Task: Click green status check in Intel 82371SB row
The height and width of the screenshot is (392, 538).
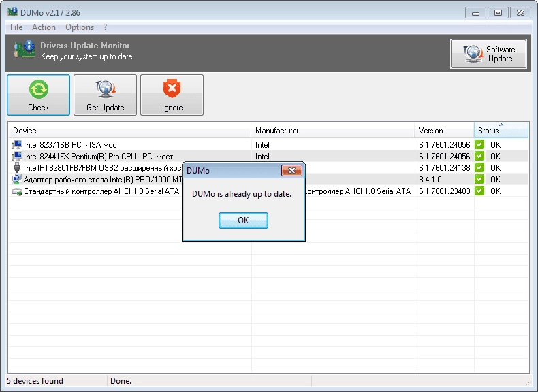Action: tap(479, 144)
